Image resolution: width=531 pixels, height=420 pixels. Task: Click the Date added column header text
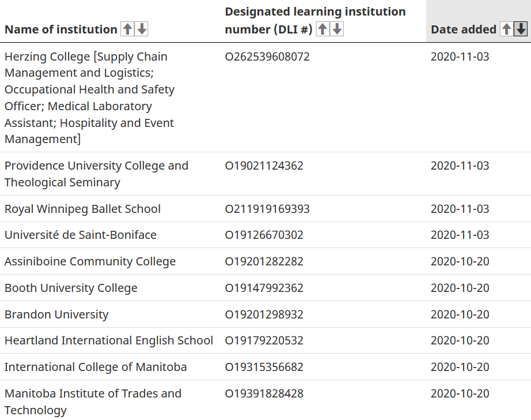pyautogui.click(x=463, y=29)
